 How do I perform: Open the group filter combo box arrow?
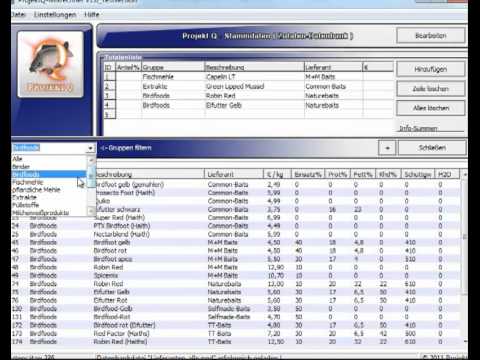tap(90, 148)
